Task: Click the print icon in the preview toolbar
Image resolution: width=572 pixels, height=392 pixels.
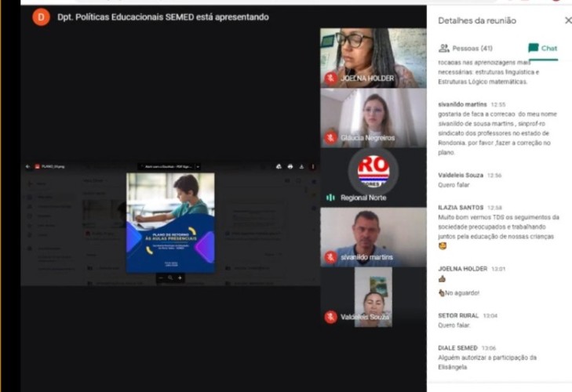Action: 290,166
